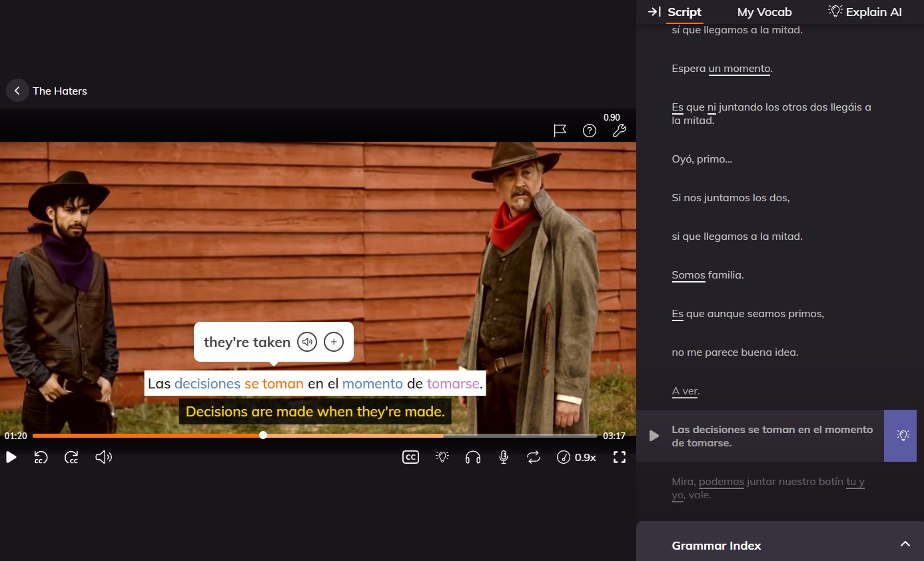
Task: Enter fullscreen mode
Action: pyautogui.click(x=620, y=457)
